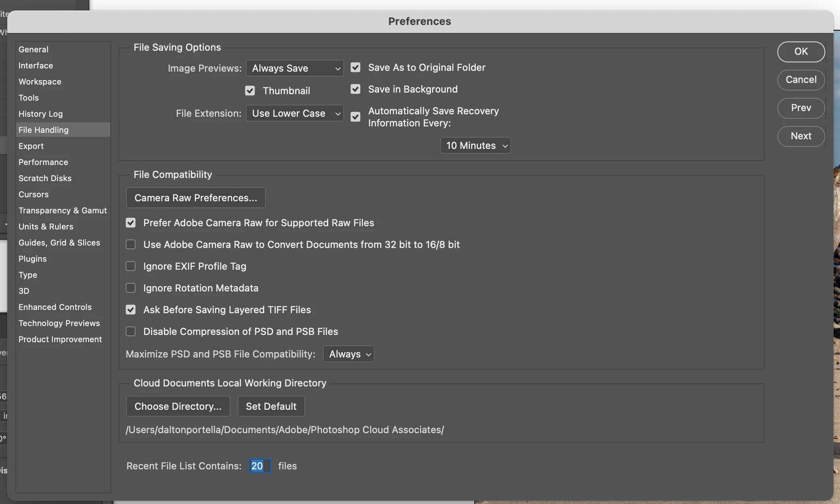The width and height of the screenshot is (840, 504).
Task: Enable Ignore EXIF Profile Tag
Action: pyautogui.click(x=130, y=266)
